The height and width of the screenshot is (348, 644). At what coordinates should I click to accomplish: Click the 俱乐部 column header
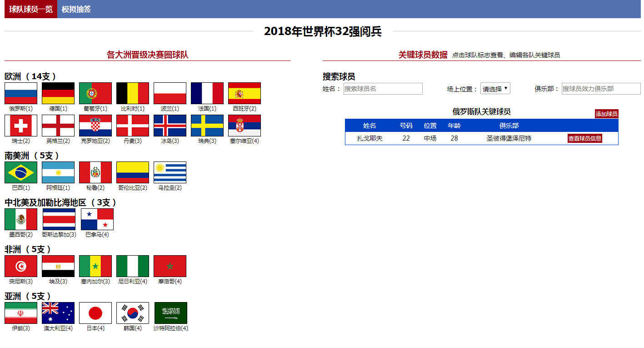pyautogui.click(x=509, y=126)
